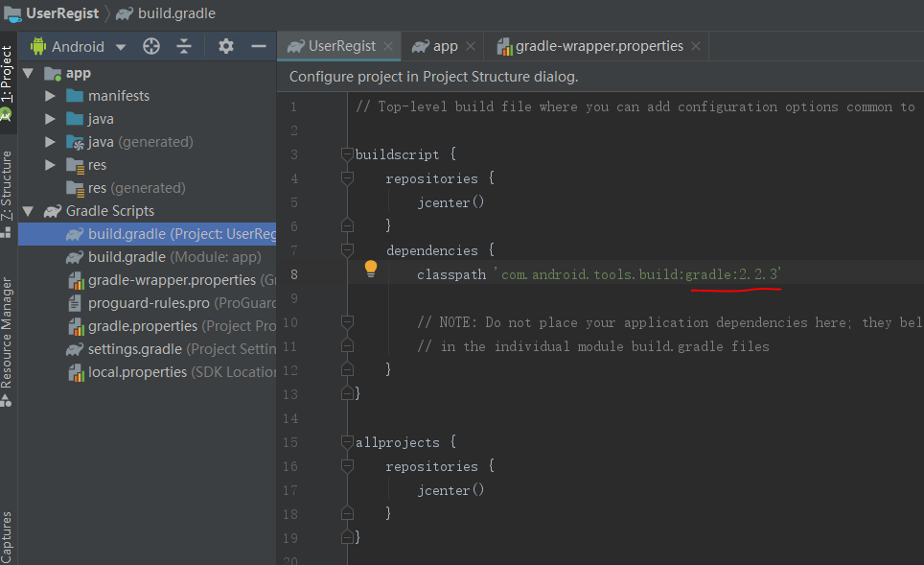Expand the manifests folder
The image size is (924, 565).
50,95
